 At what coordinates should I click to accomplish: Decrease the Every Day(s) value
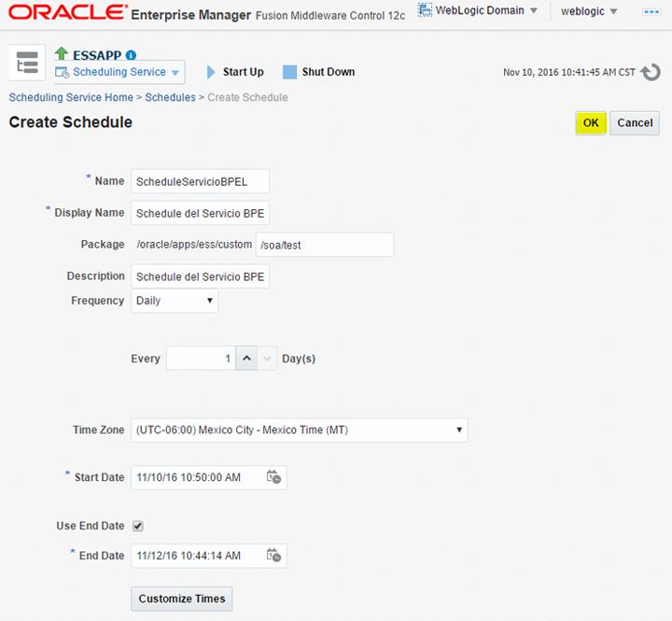[267, 358]
